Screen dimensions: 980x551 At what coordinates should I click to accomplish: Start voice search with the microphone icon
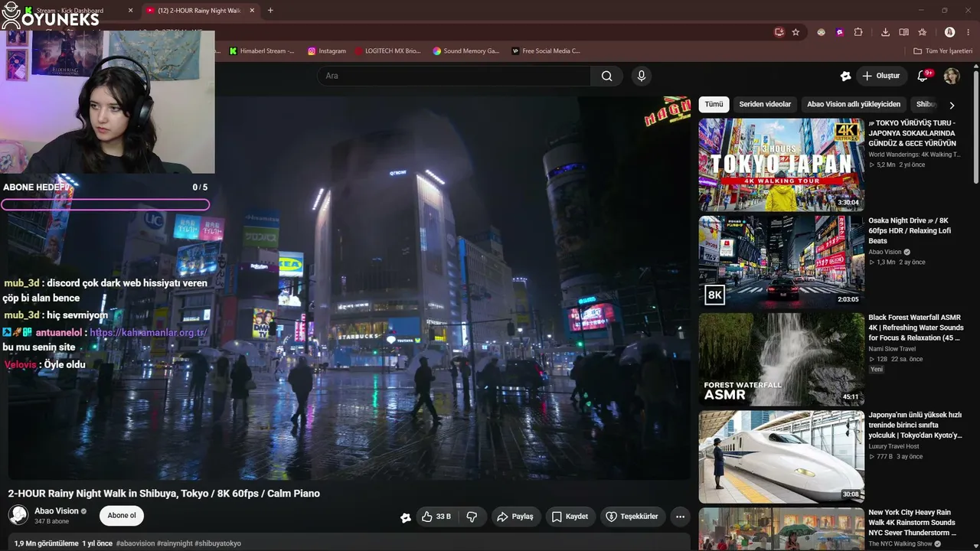tap(642, 76)
